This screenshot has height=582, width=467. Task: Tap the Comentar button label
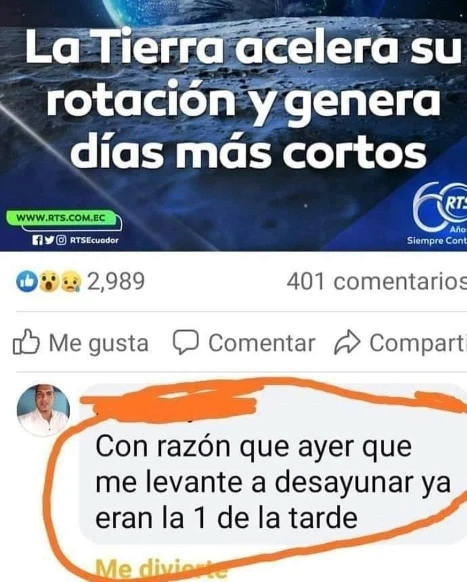(x=262, y=343)
